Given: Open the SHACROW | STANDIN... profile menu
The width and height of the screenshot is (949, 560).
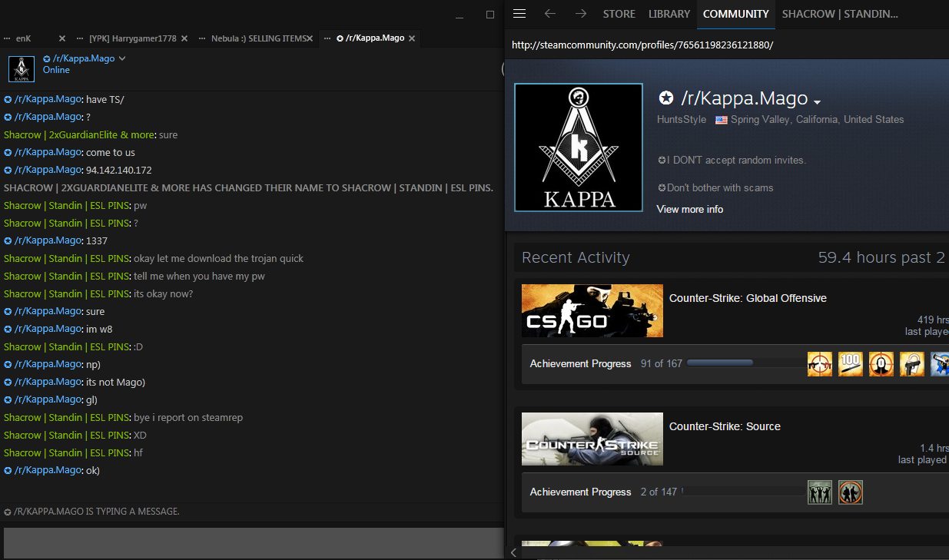Looking at the screenshot, I should pos(840,14).
